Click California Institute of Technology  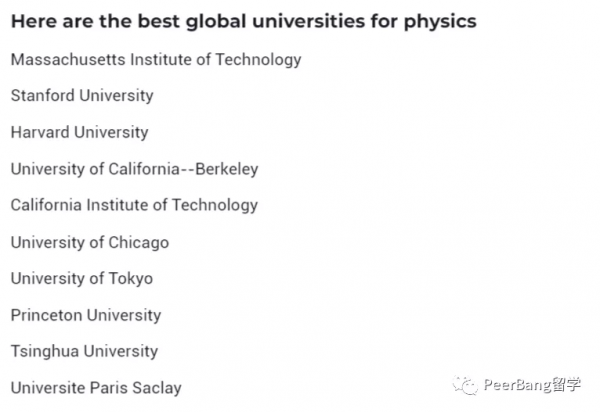(x=134, y=205)
